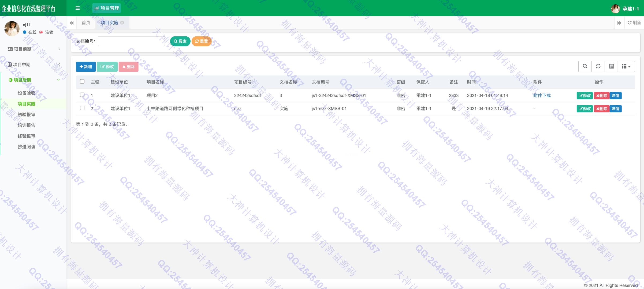Click the 搜索 search button

pos(180,41)
